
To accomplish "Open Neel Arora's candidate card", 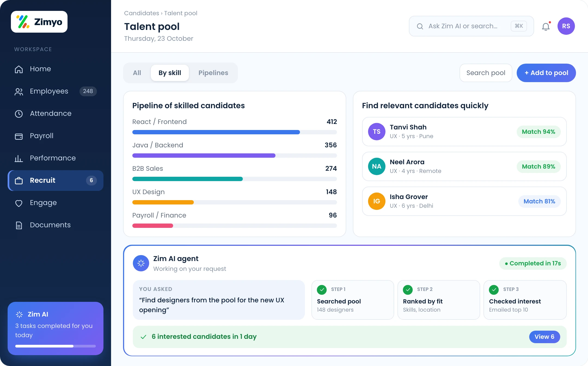I will 464,166.
